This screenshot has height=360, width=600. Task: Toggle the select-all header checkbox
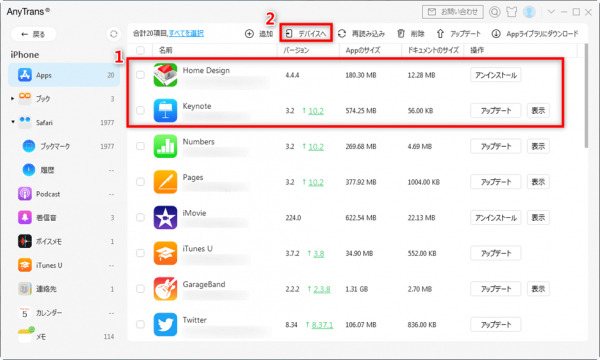point(140,50)
